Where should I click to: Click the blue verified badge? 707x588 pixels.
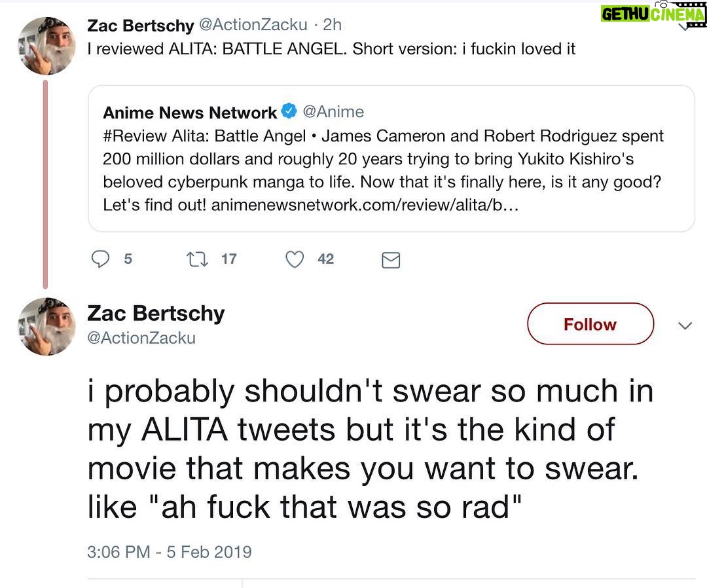[x=289, y=112]
